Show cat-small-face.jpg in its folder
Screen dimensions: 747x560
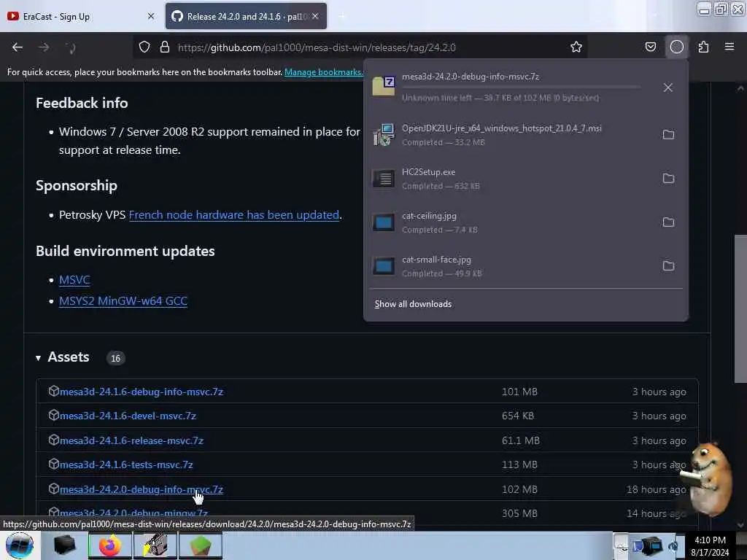click(668, 266)
